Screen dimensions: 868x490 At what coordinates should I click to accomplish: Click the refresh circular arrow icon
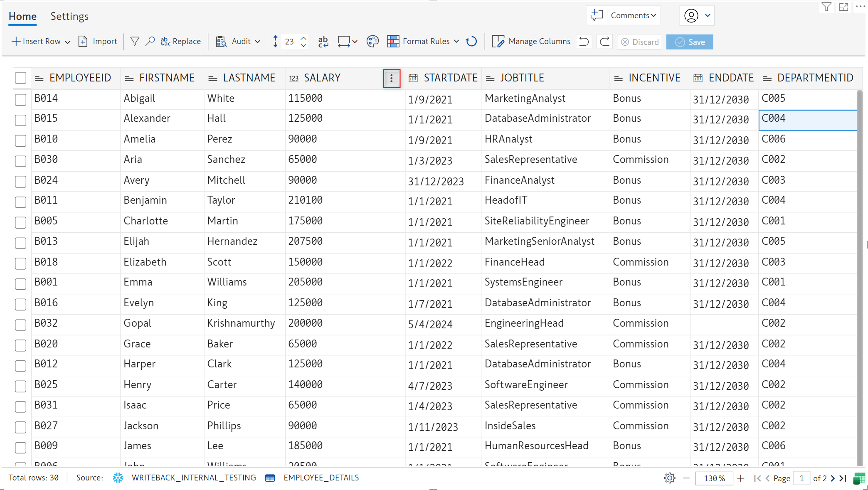click(471, 42)
